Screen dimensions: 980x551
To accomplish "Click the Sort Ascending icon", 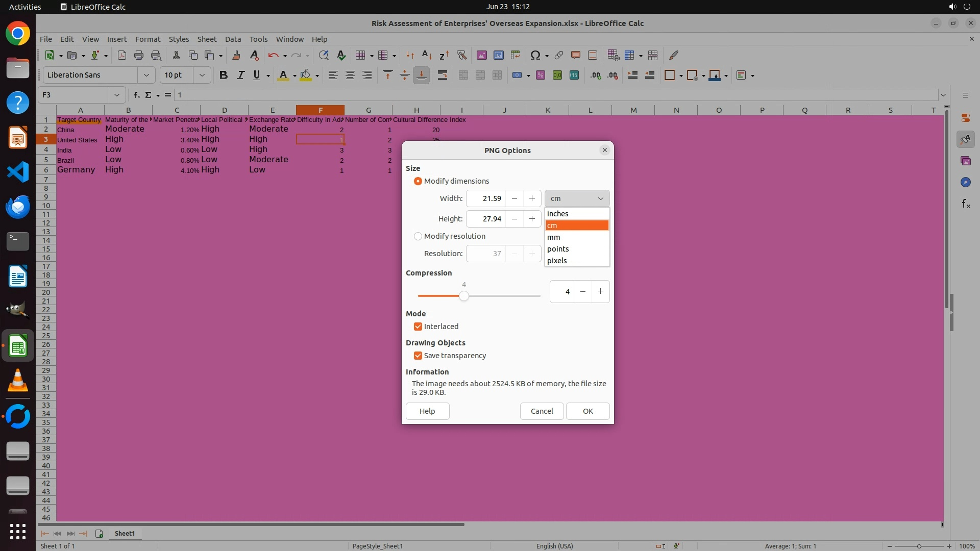I will point(427,55).
